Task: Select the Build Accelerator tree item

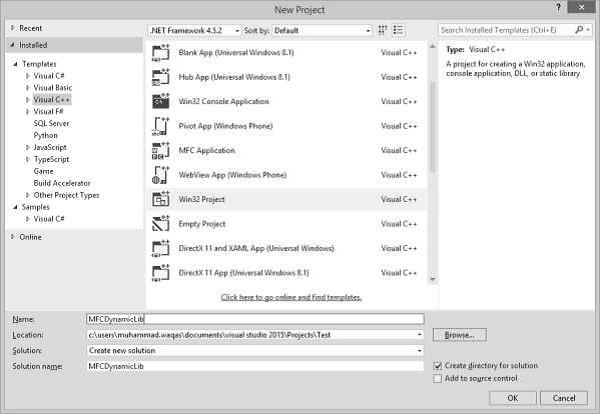Action: (62, 183)
